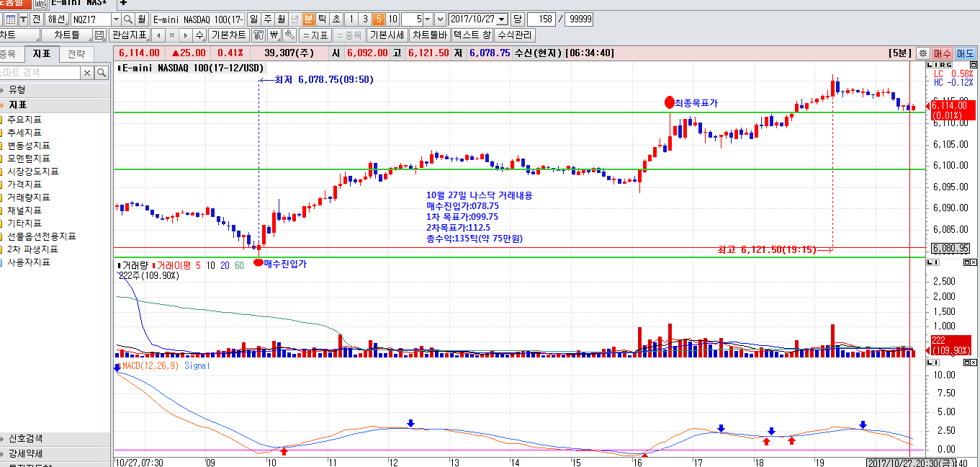Step chart back with the left arrow
Viewport: 980px width, 467px height.
click(x=159, y=35)
